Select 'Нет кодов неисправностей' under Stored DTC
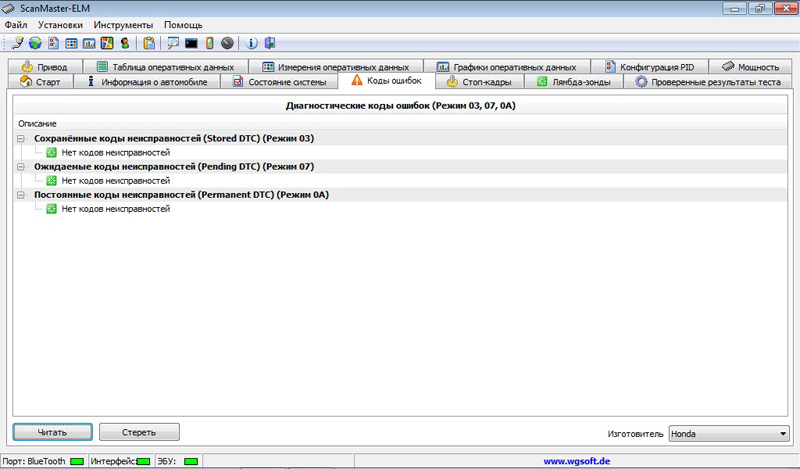 pos(115,152)
